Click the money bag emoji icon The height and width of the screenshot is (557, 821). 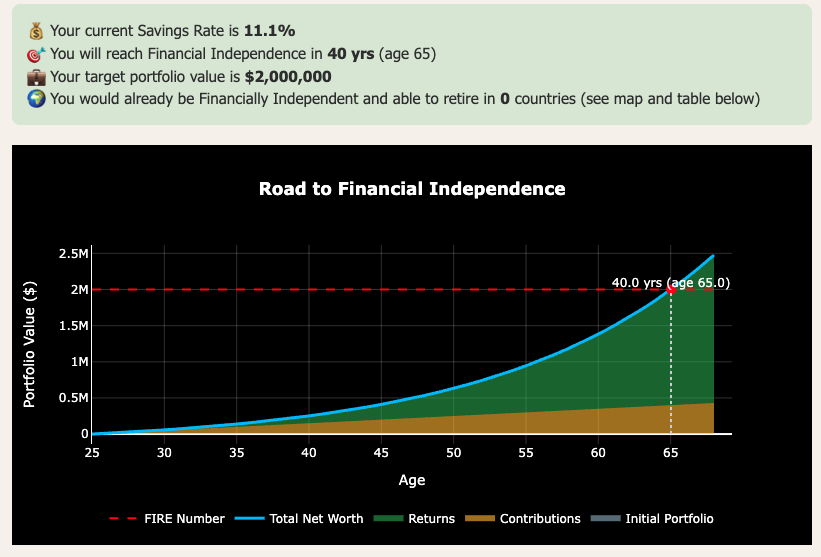(36, 31)
